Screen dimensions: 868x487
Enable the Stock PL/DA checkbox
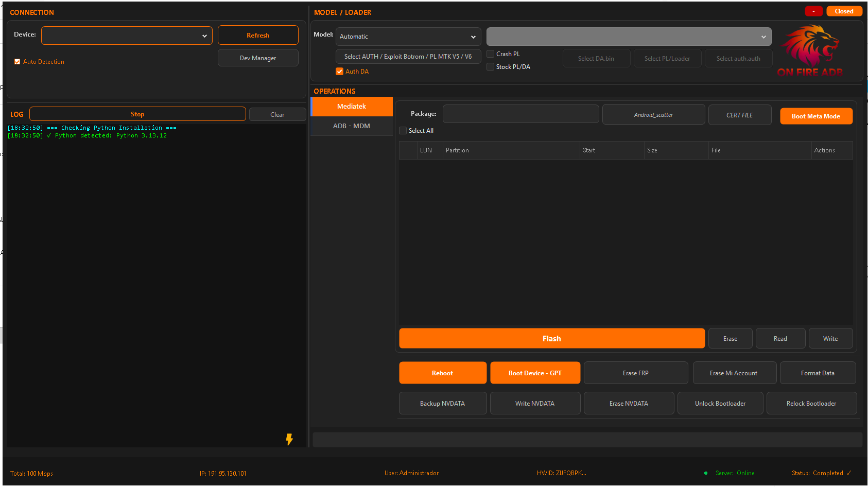tap(491, 67)
